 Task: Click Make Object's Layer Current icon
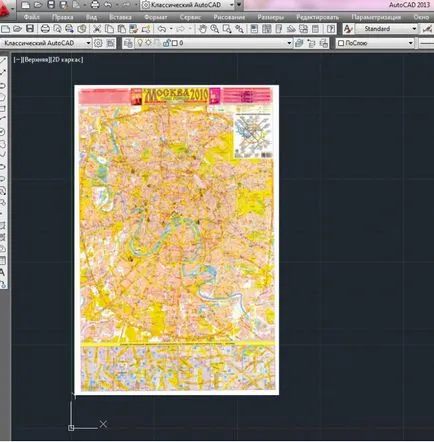[299, 43]
